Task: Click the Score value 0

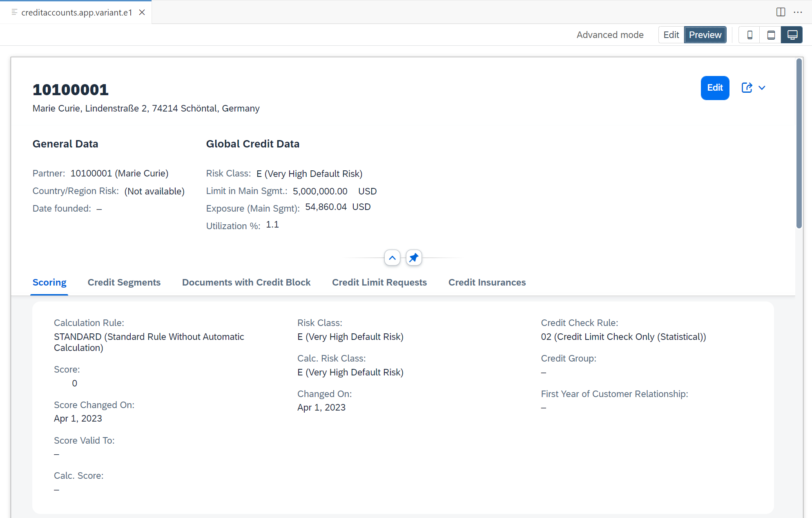Action: coord(75,383)
